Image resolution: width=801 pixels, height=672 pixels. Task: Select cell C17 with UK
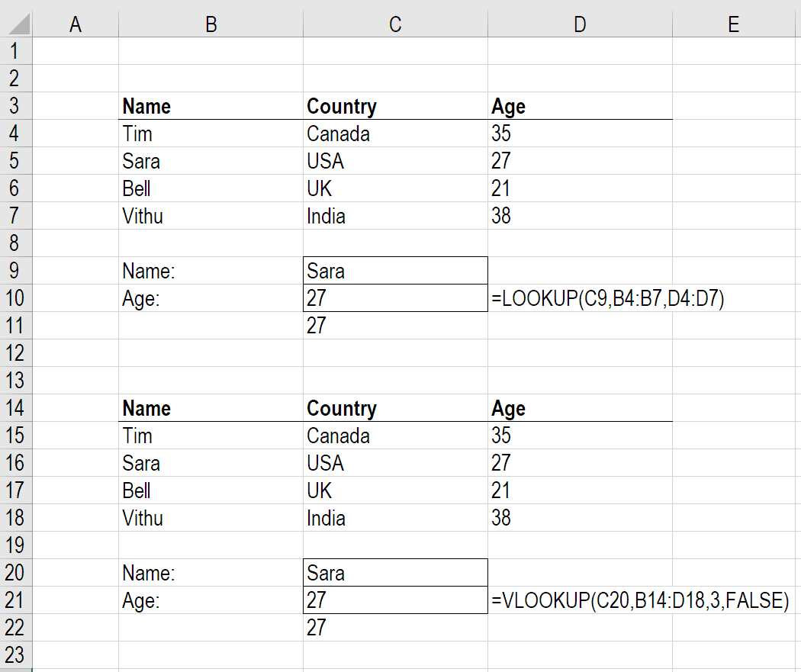click(395, 490)
